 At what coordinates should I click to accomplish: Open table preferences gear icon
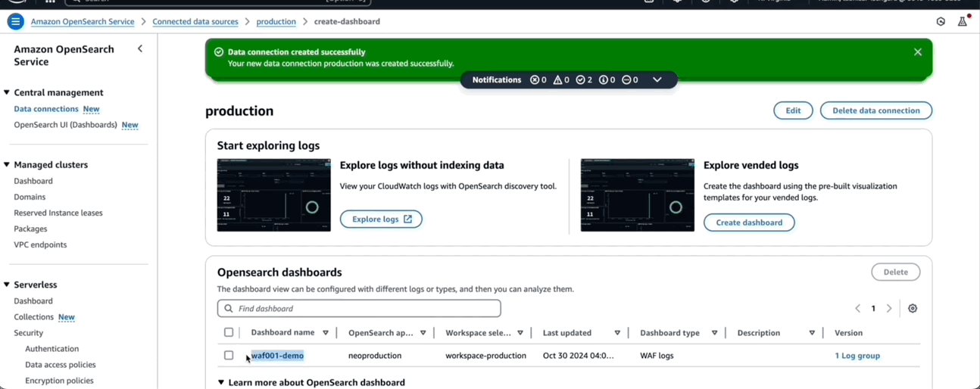click(913, 309)
